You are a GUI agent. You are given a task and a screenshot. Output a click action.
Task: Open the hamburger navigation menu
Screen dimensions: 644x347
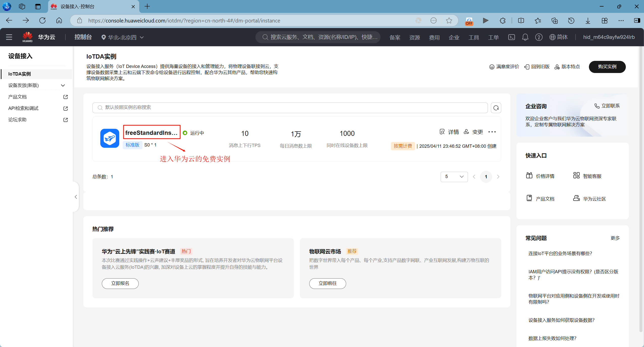tap(9, 37)
